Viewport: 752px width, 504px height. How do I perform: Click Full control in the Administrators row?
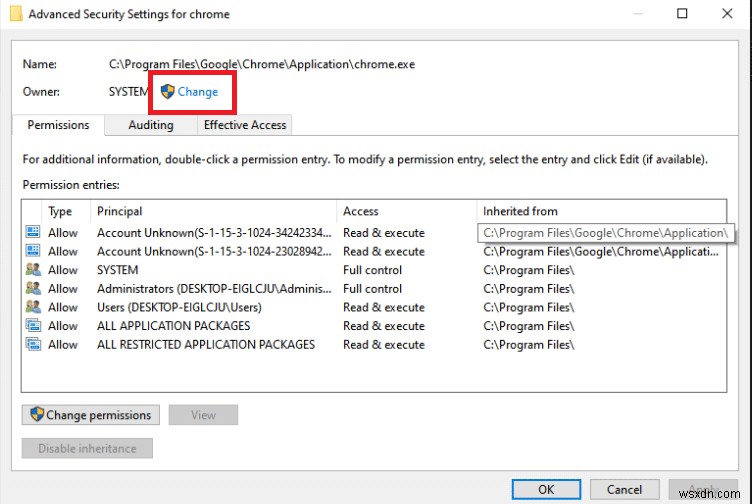point(373,289)
